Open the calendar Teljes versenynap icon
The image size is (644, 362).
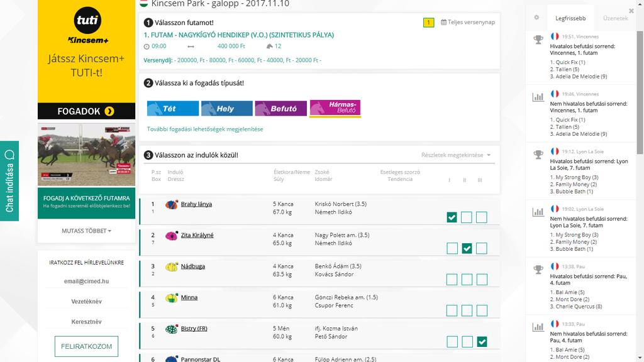[x=444, y=22]
